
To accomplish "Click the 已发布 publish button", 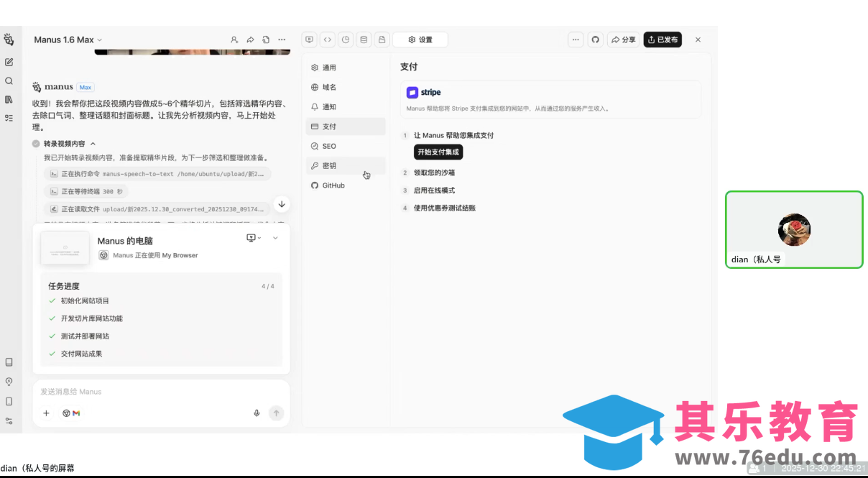I will [662, 40].
